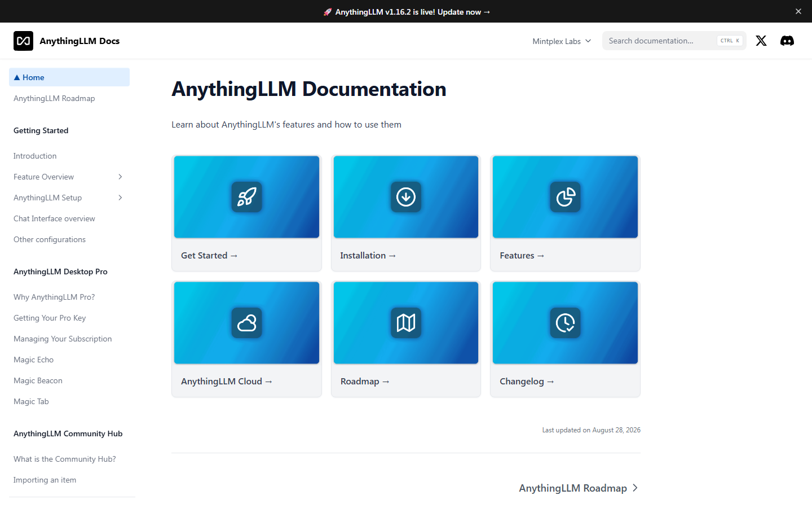This screenshot has width=812, height=508.
Task: Open the Magic Tab page
Action: click(x=69, y=401)
